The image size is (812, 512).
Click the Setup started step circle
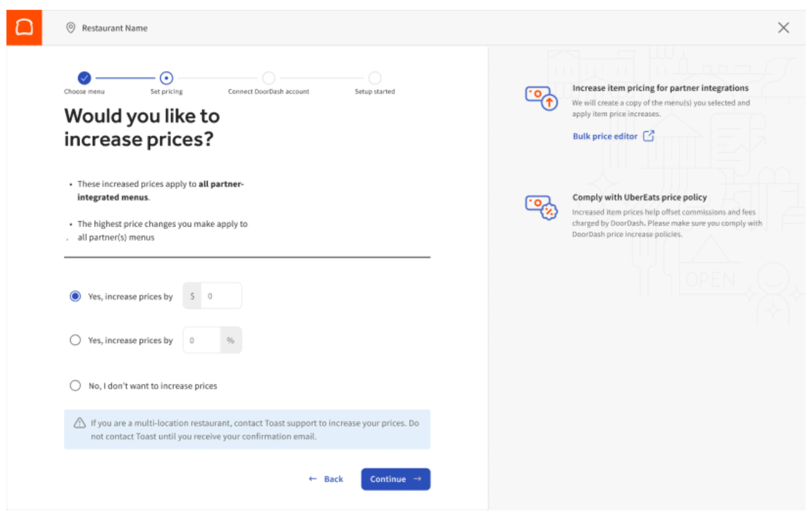click(374, 77)
